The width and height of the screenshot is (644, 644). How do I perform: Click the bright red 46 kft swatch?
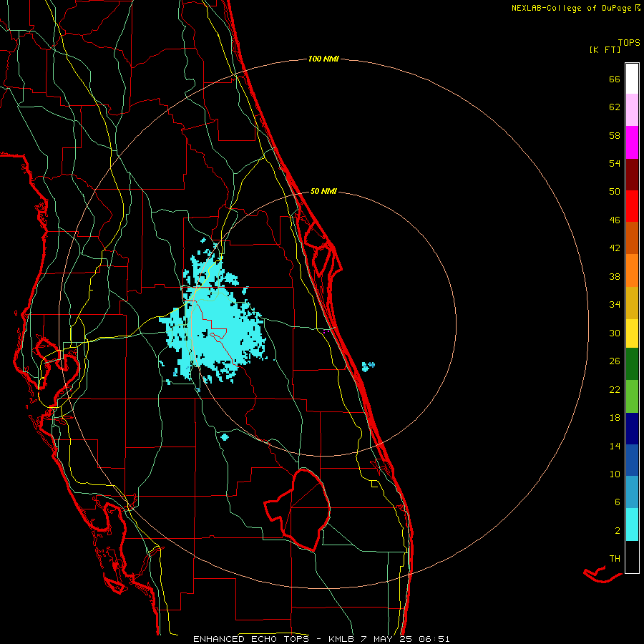point(632,206)
